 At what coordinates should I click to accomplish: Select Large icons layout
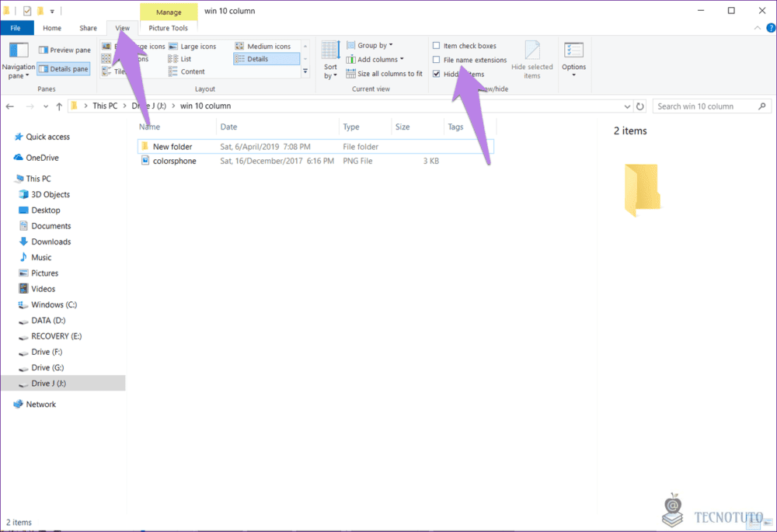click(192, 46)
